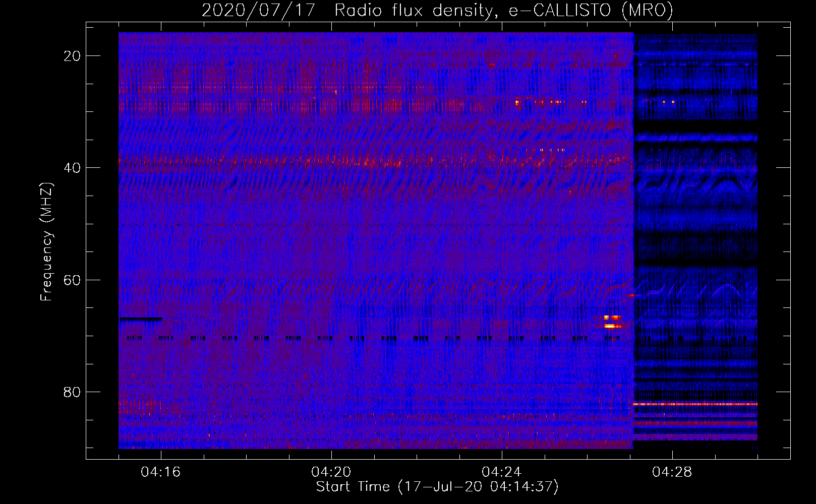The image size is (816, 504).
Task: Click the '60' frequency tick label
Action: tap(72, 280)
